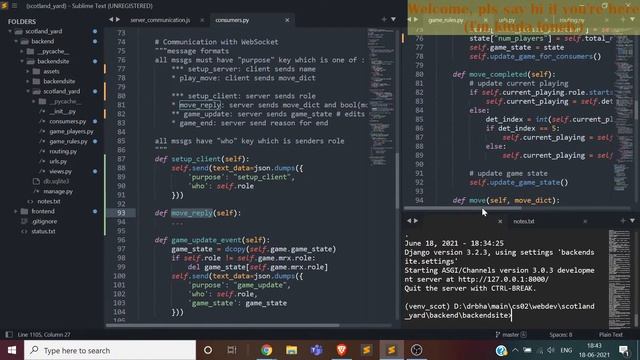Open routing.py in the sidebar
Viewport: 640px width, 360px height.
(63, 151)
